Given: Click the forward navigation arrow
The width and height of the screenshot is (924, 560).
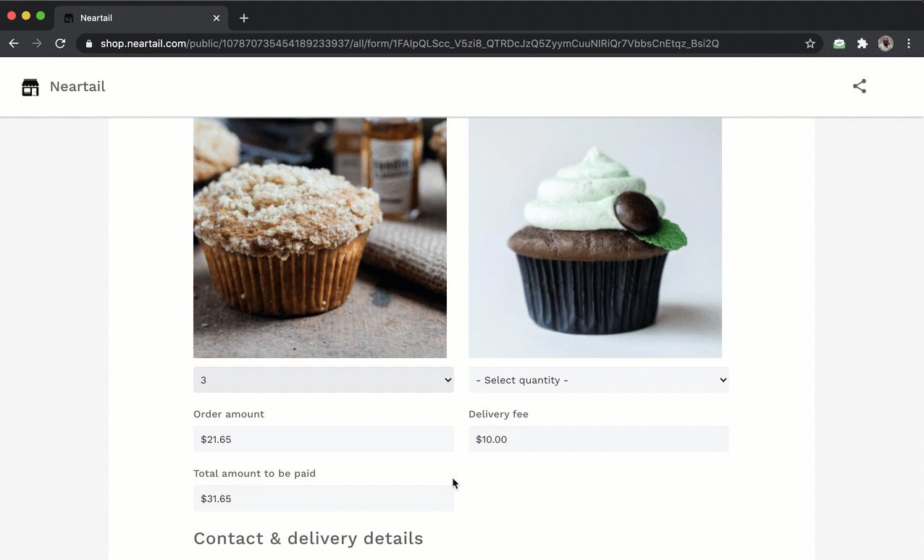Looking at the screenshot, I should 37,43.
